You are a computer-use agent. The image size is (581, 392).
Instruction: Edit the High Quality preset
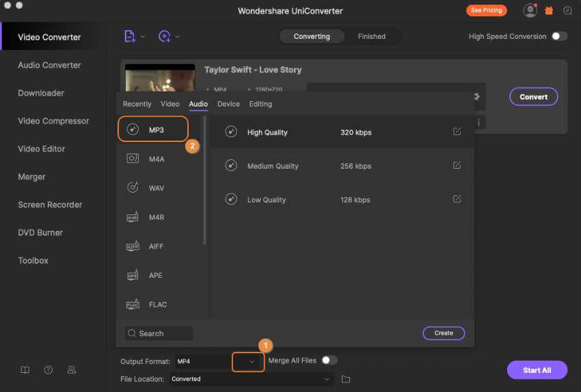pyautogui.click(x=457, y=131)
